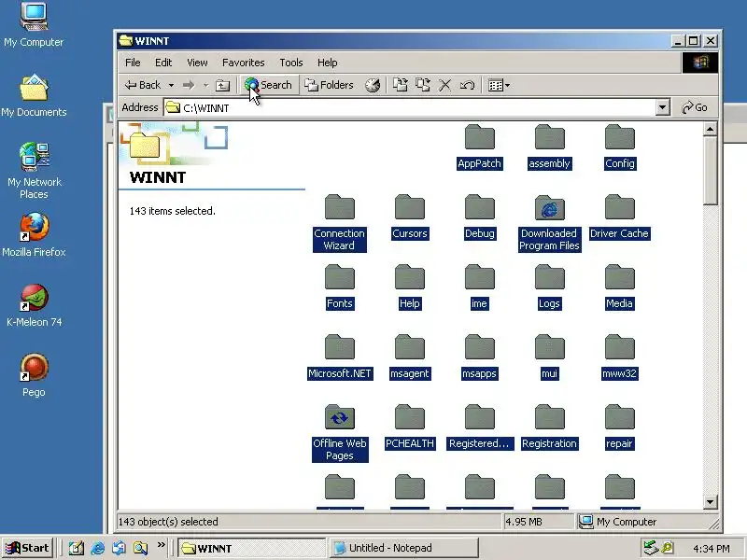Select the msagent folder icon

tap(409, 347)
